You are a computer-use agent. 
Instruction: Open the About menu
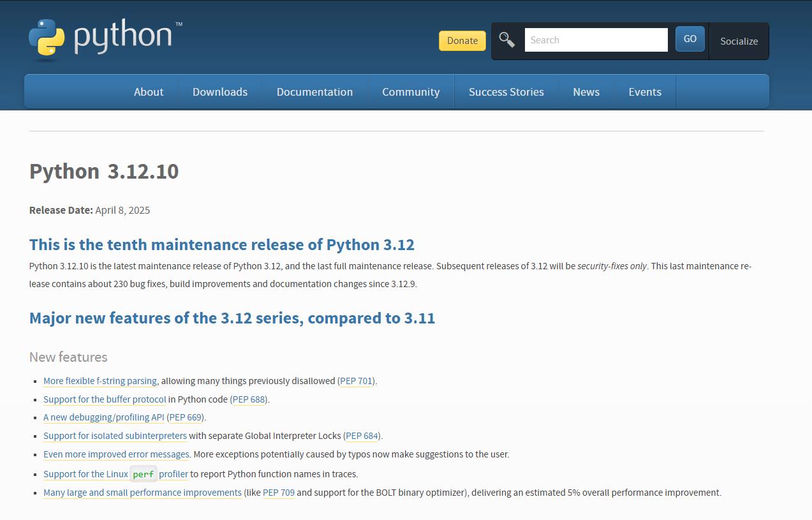point(149,92)
